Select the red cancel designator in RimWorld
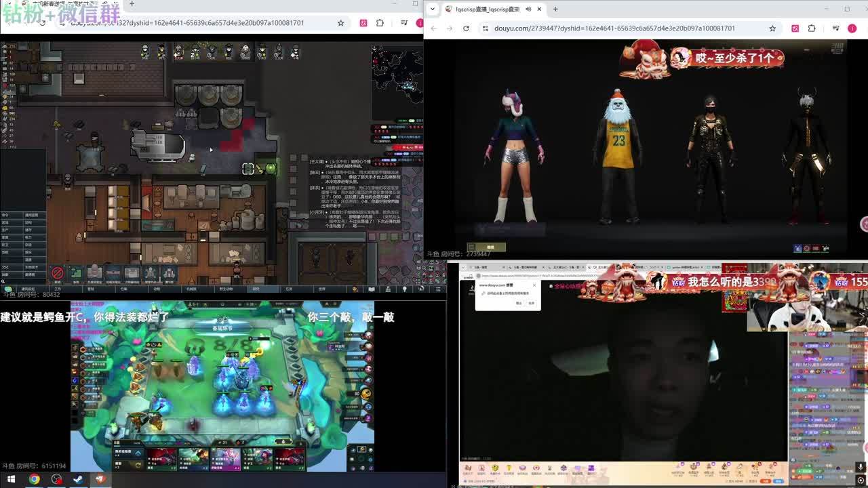The width and height of the screenshot is (868, 488). 58,274
